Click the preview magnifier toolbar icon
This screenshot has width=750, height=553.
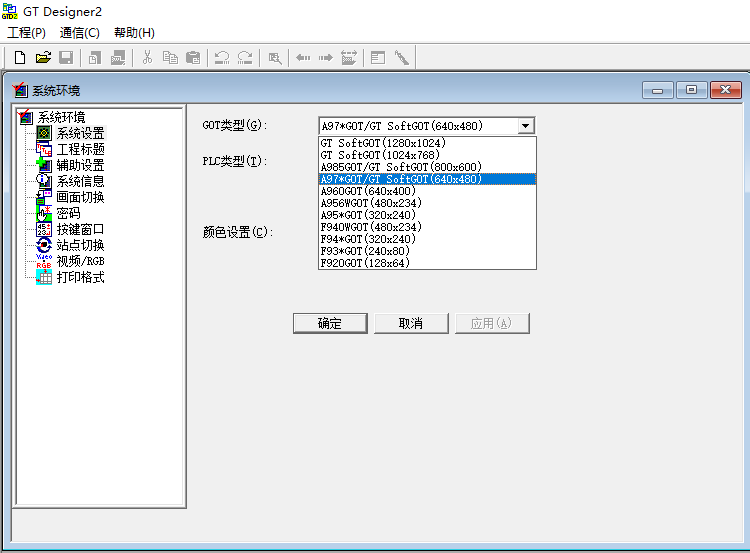point(275,58)
